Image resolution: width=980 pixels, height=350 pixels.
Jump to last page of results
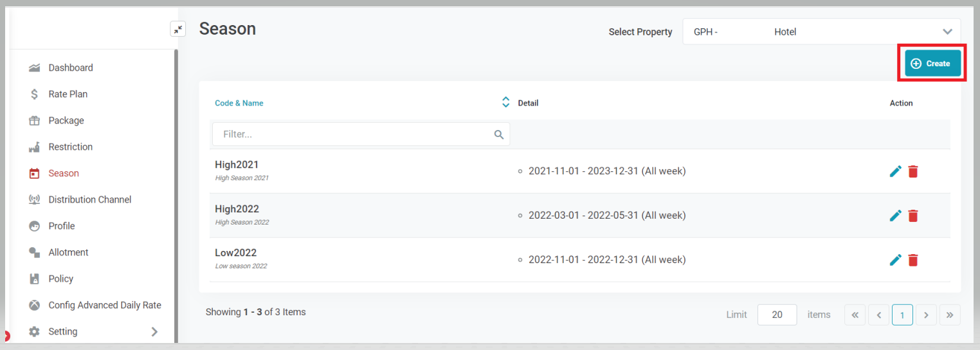click(x=950, y=315)
